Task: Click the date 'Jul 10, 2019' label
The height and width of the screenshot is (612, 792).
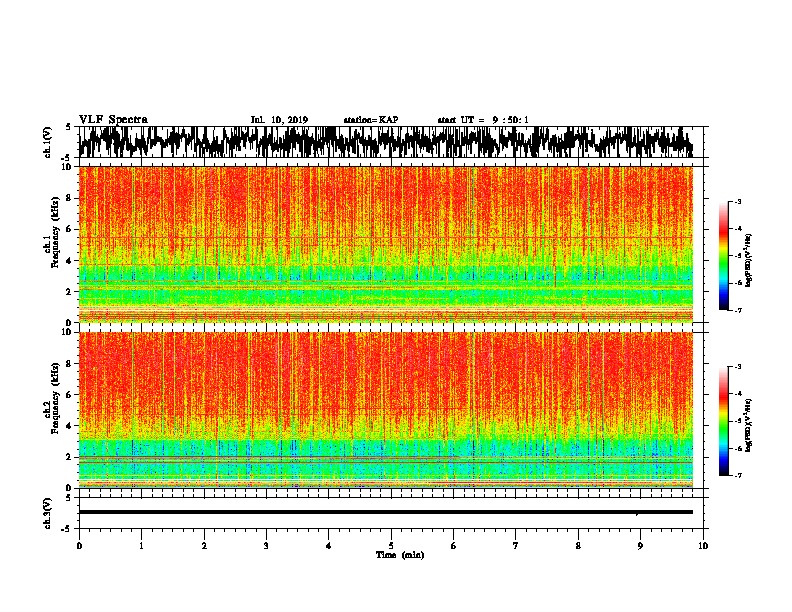Action: point(279,120)
